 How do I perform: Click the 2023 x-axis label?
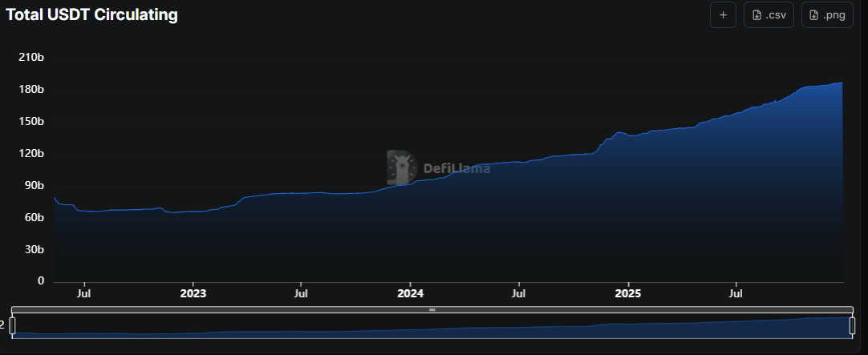click(193, 293)
